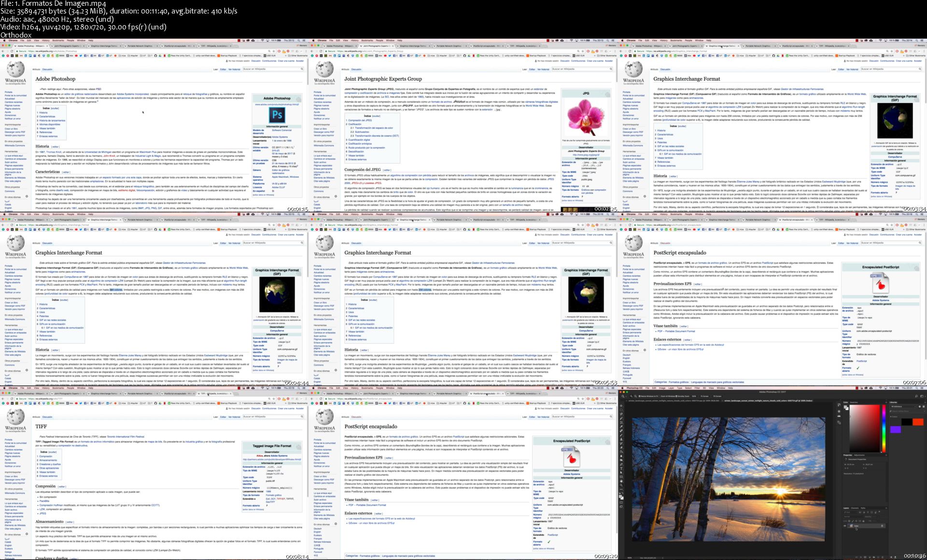Hide the layer using its eye icon
The height and width of the screenshot is (560, 927).
click(x=844, y=526)
